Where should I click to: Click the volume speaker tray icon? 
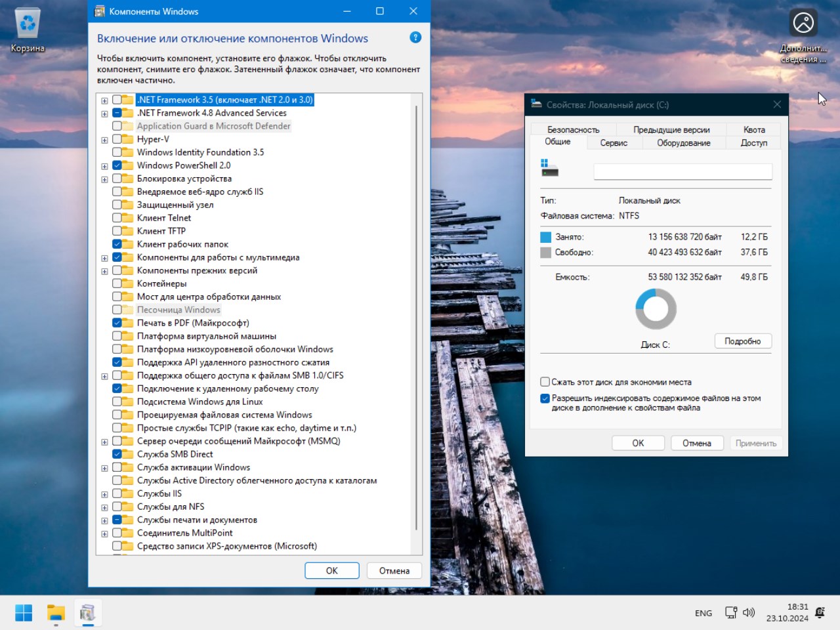point(749,612)
